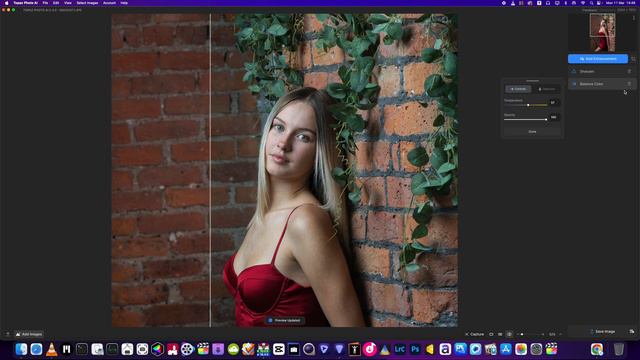
Task: Open Lightroom Classic from the dock
Action: pyautogui.click(x=400, y=349)
